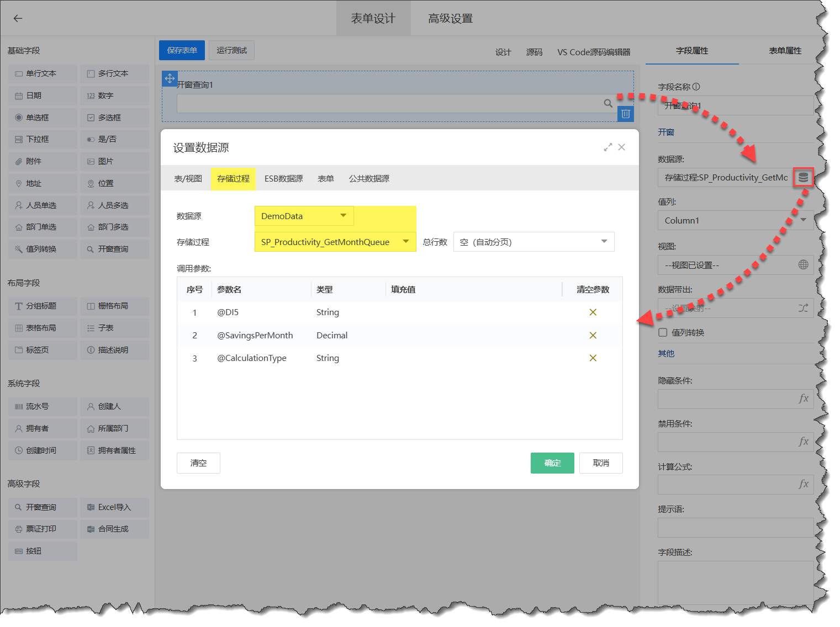Screen dimensions: 840x627
Task: Click the green 确定 button
Action: point(552,463)
